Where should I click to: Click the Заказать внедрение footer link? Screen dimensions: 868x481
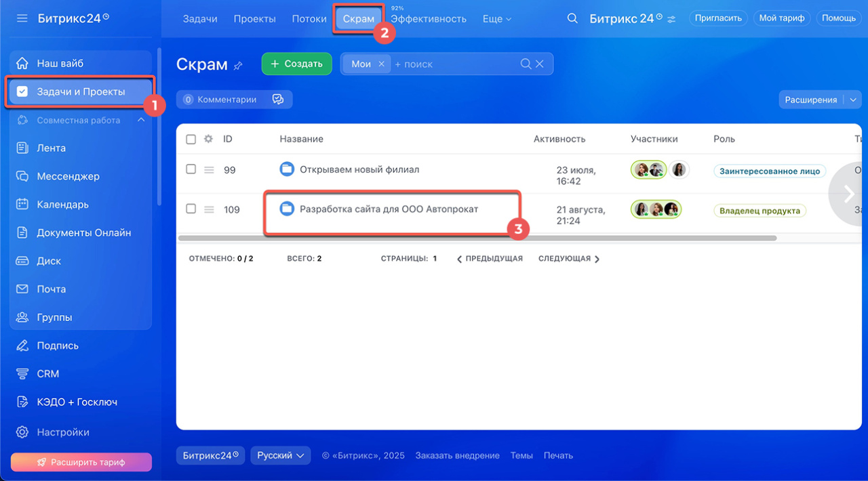[458, 455]
